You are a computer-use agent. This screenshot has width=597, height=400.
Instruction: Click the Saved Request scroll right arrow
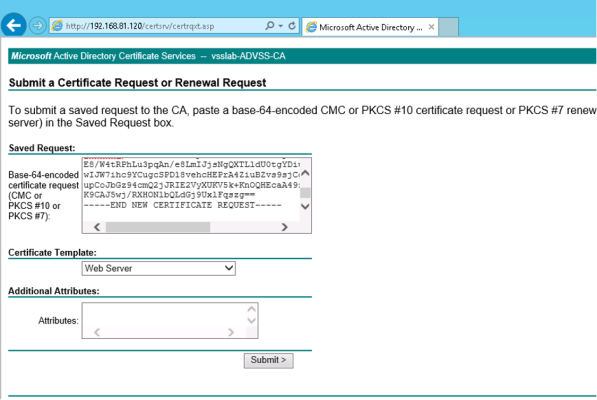point(284,227)
